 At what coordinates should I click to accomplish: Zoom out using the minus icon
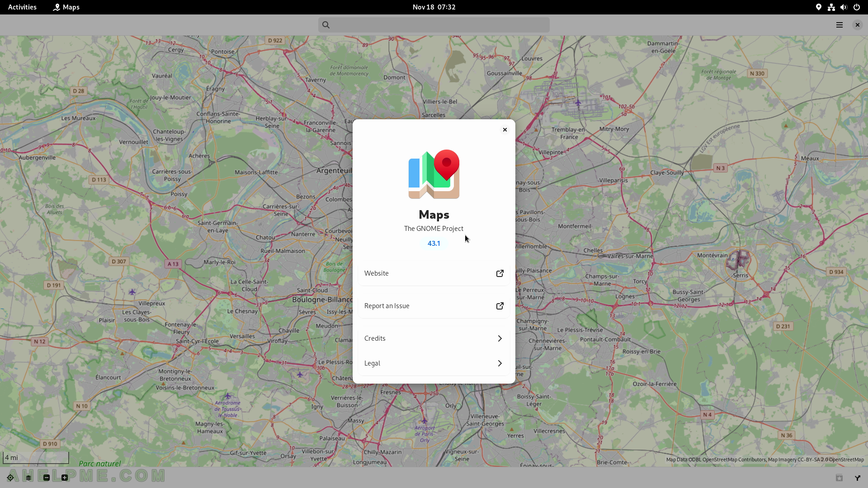point(47,478)
